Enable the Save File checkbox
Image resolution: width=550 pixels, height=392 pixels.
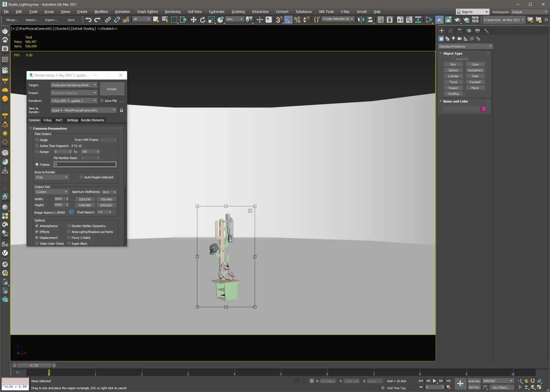[x=102, y=101]
